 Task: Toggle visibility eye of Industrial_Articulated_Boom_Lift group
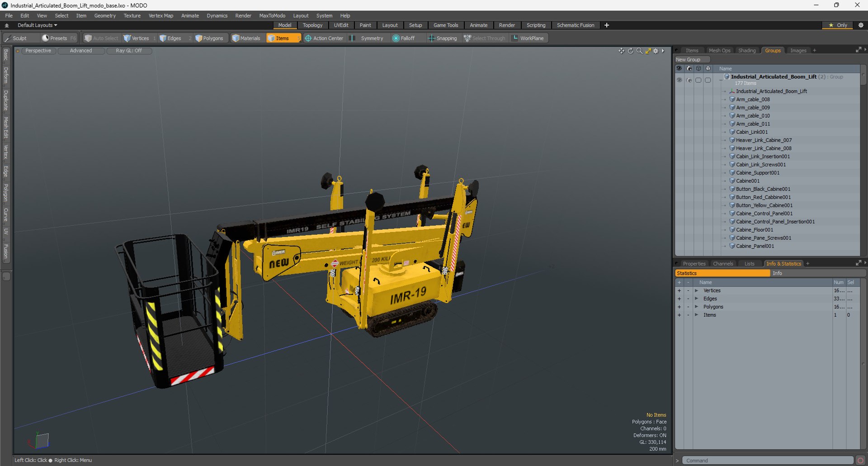pos(679,80)
